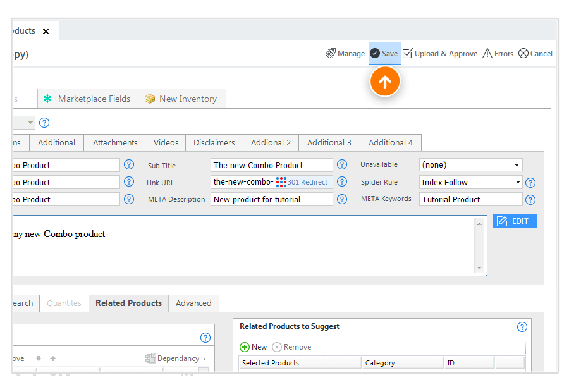Click the 301 Redirect link
The image size is (569, 392).
point(308,182)
